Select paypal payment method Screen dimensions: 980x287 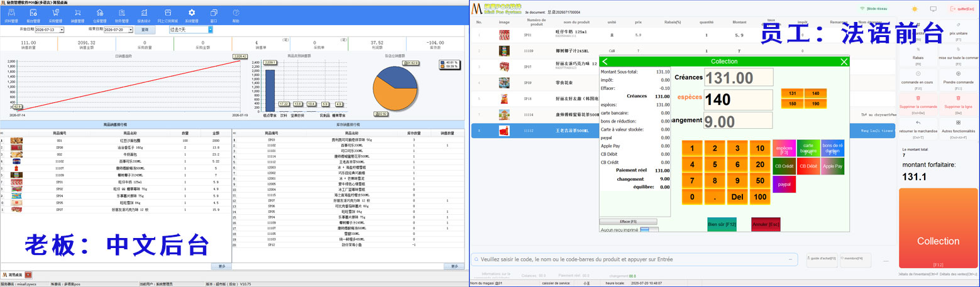784,185
